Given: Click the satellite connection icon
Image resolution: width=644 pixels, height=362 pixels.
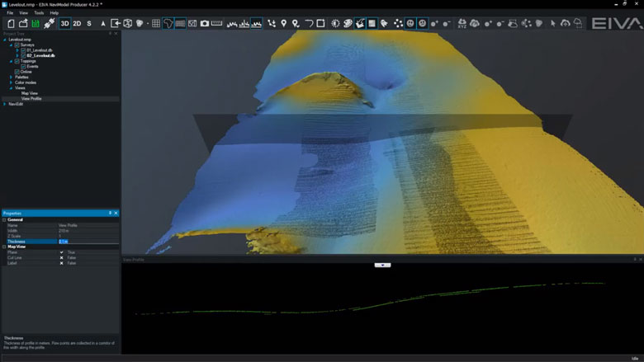Looking at the screenshot, I should coord(49,23).
